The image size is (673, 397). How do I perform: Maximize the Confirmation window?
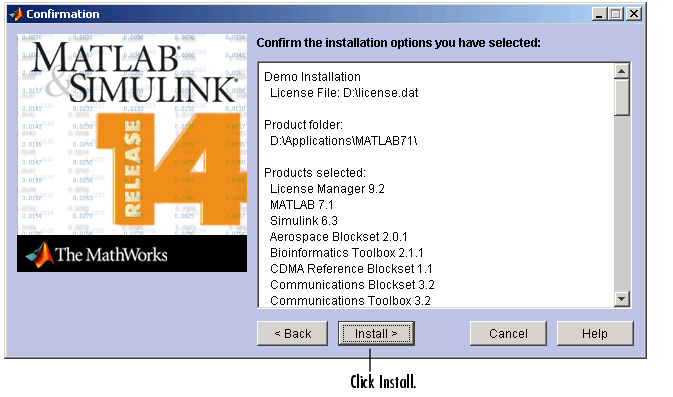point(616,14)
